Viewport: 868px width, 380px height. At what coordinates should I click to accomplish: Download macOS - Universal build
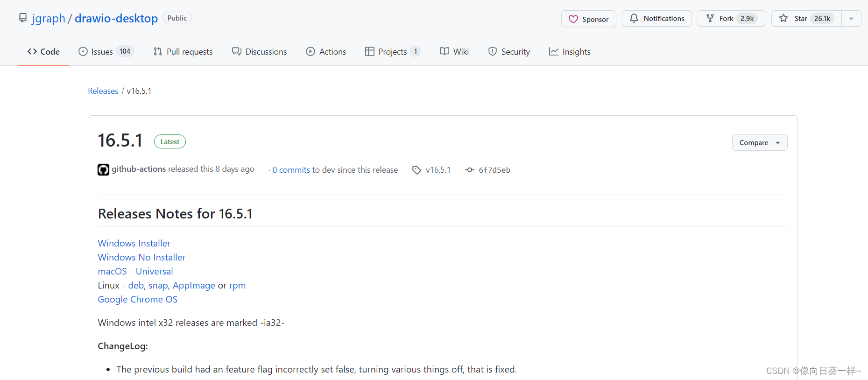click(x=135, y=271)
